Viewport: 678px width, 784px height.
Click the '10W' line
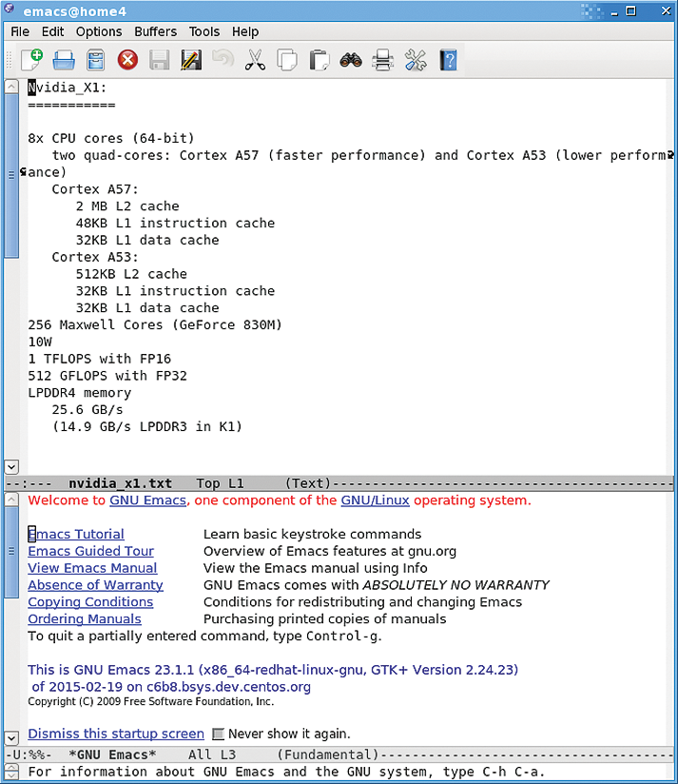coord(40,343)
